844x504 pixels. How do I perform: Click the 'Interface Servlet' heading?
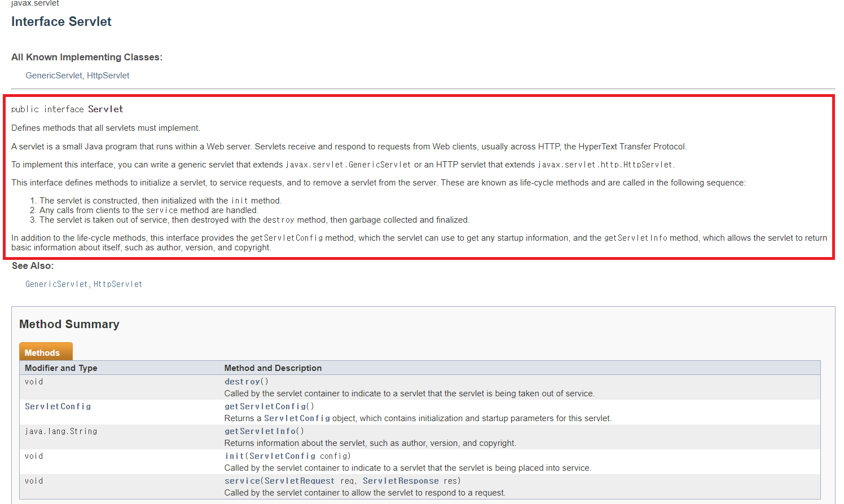tap(61, 21)
